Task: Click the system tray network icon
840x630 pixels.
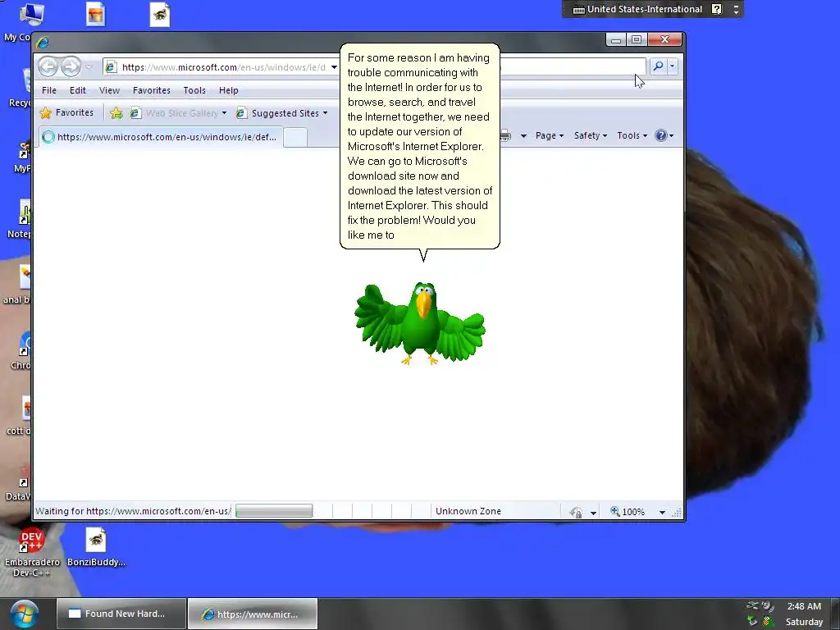Action: click(x=753, y=606)
